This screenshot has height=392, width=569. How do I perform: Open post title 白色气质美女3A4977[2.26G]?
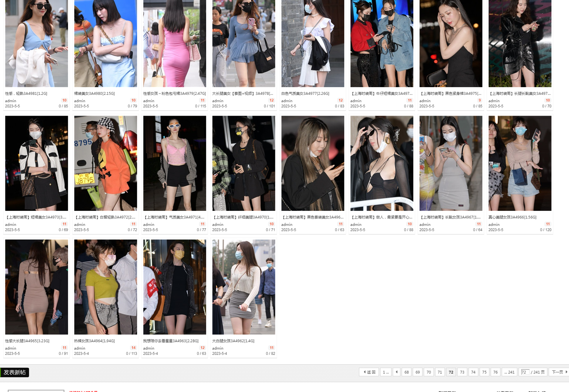[x=305, y=93]
